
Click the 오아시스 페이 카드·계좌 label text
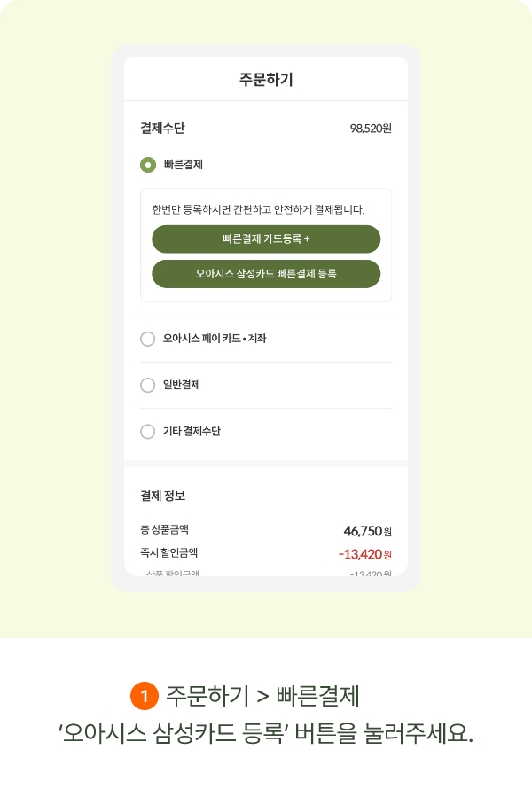pyautogui.click(x=215, y=339)
